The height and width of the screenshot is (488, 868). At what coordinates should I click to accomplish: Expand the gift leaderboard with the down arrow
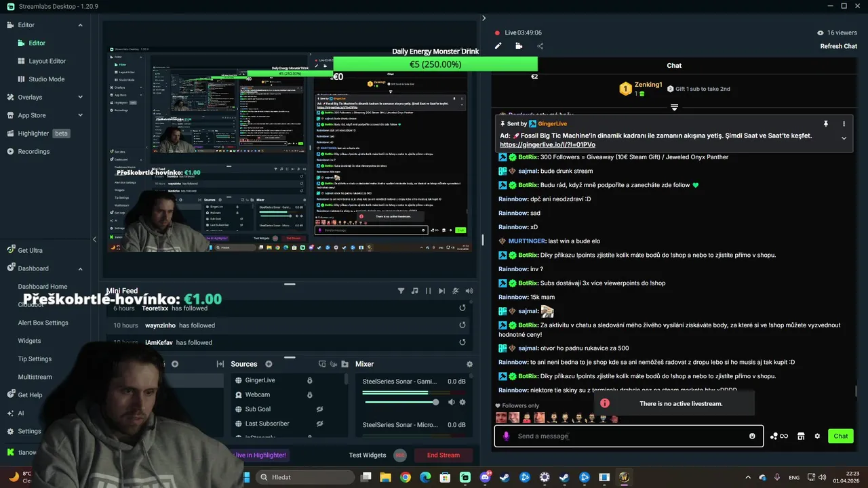click(x=674, y=108)
